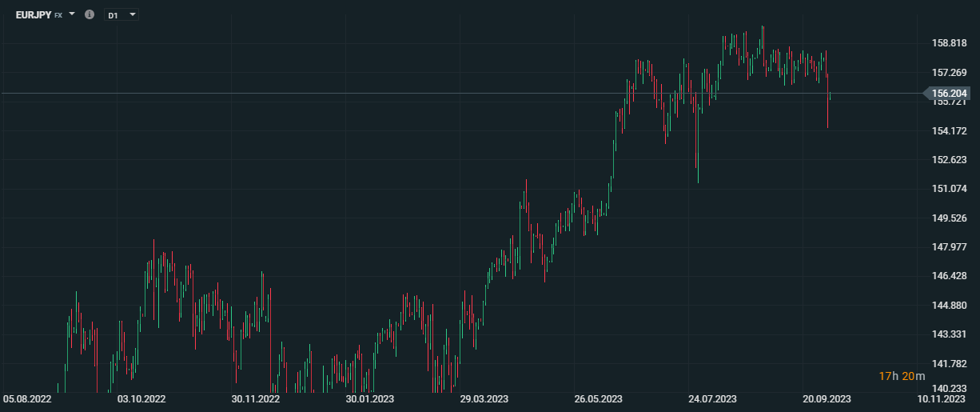Click the 17h 20m candle countdown

(x=902, y=376)
